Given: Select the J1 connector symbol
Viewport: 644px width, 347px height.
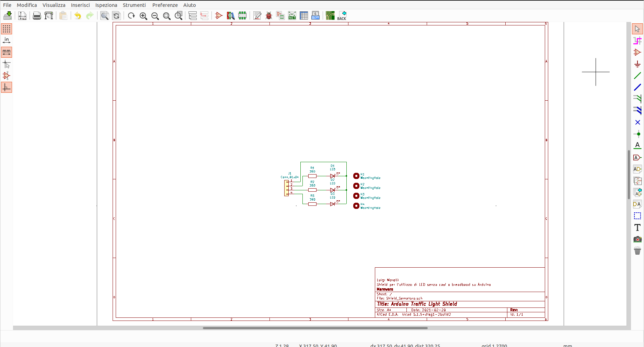Looking at the screenshot, I should click(x=287, y=188).
